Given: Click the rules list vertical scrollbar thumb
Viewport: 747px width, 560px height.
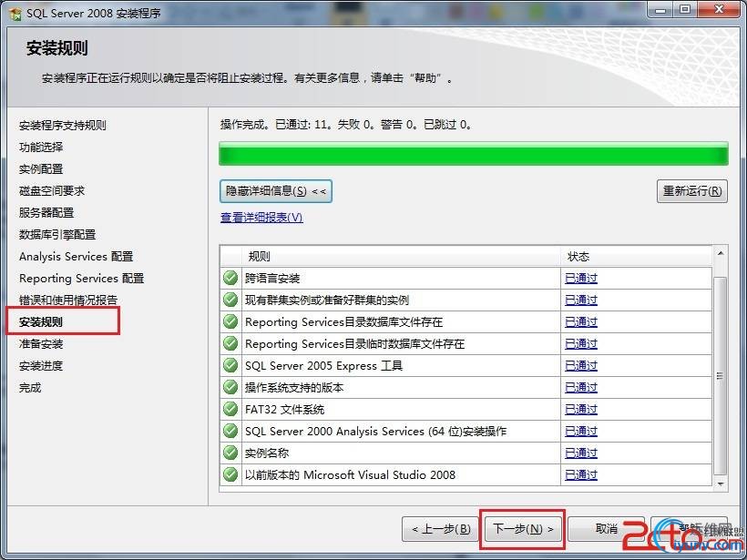Looking at the screenshot, I should pos(721,376).
